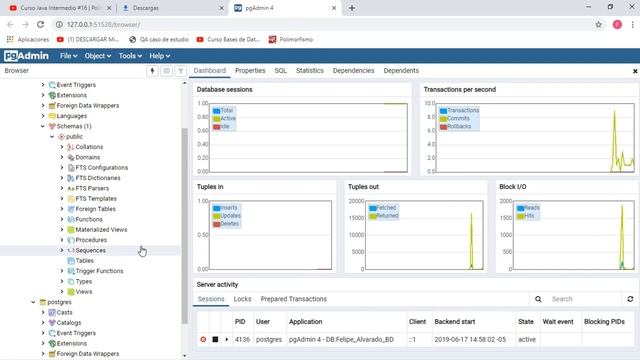Click the bookmark star icon in address bar
The height and width of the screenshot is (360, 640).
click(x=598, y=24)
